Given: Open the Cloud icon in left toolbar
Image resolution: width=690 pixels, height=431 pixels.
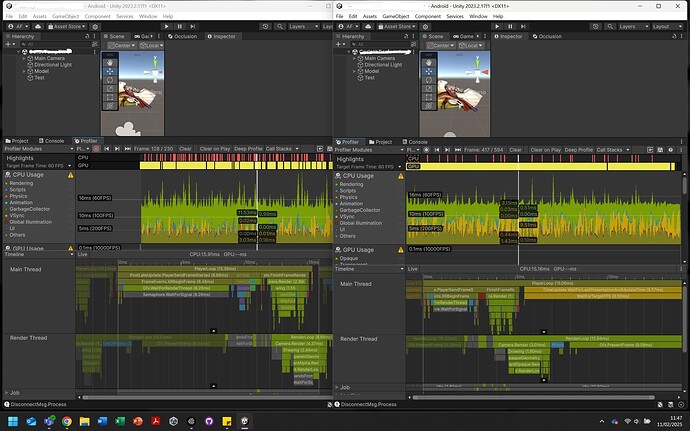Looking at the screenshot, I should (37, 26).
